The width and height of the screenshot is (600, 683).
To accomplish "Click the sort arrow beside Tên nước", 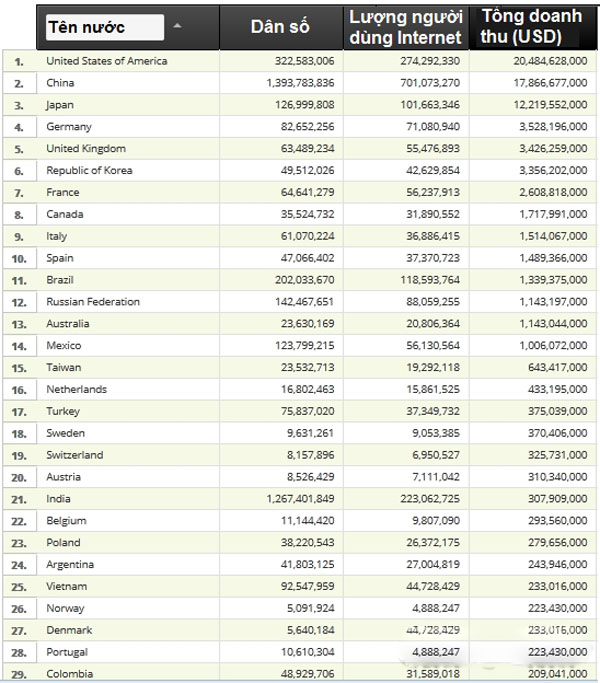I will (x=177, y=27).
